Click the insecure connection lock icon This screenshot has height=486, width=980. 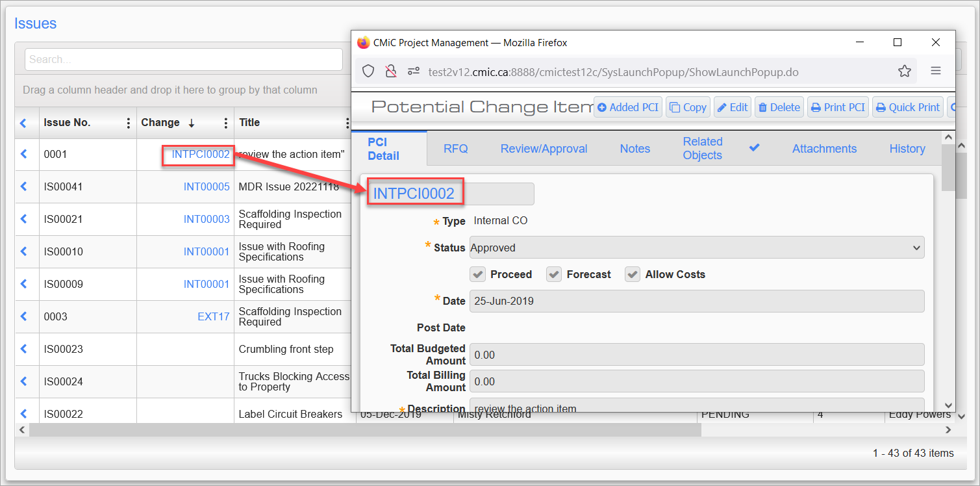point(390,71)
